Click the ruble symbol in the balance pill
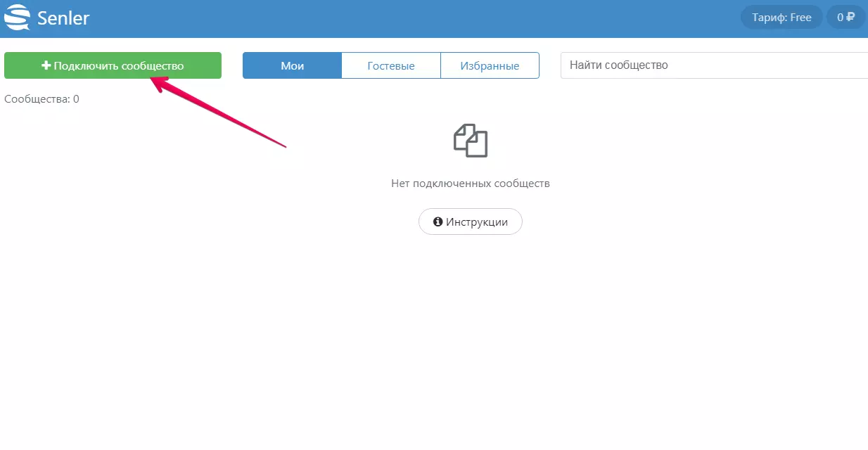 pyautogui.click(x=851, y=18)
